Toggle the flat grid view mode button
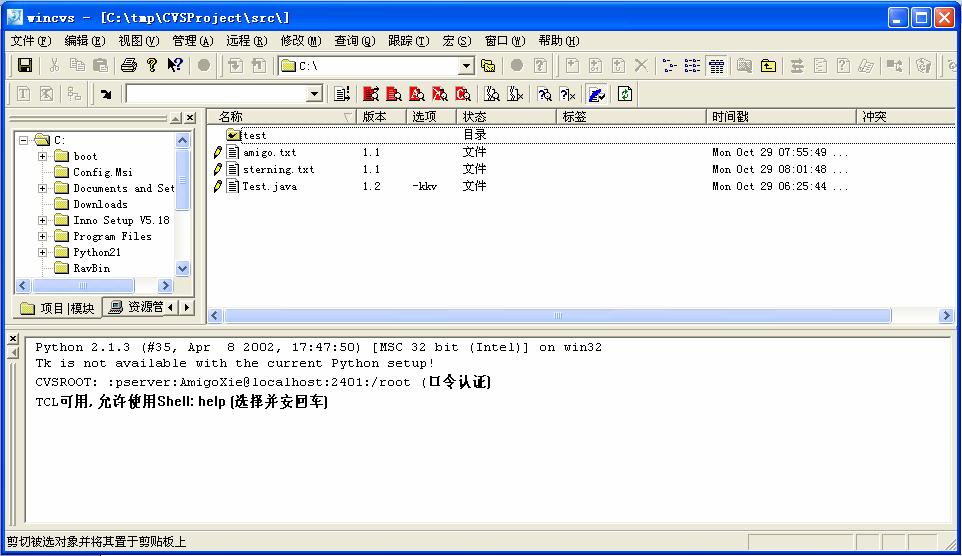 (716, 66)
